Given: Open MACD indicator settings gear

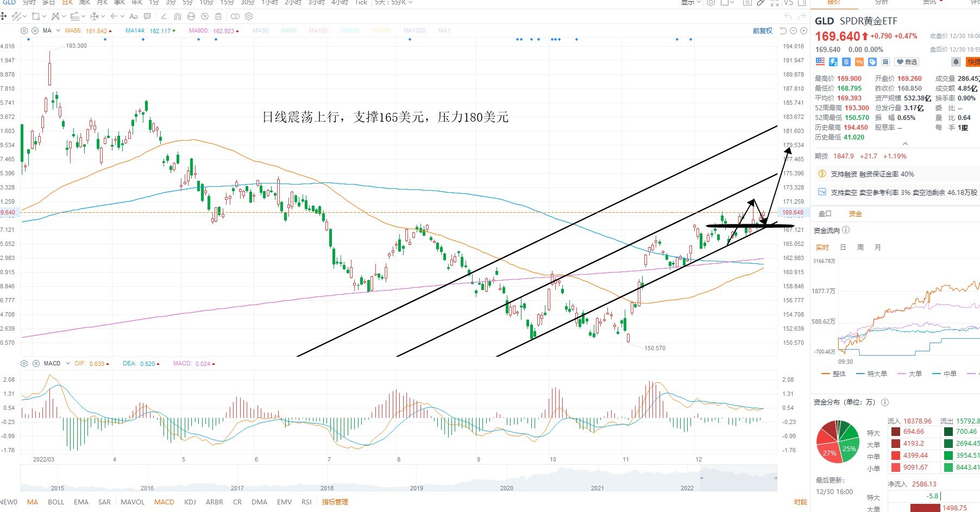Looking at the screenshot, I should (x=24, y=363).
